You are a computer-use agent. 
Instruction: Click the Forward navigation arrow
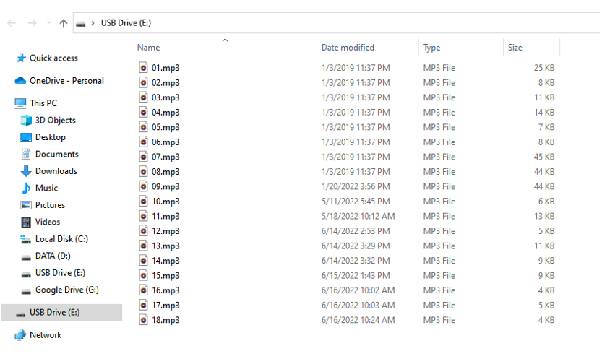[x=33, y=23]
